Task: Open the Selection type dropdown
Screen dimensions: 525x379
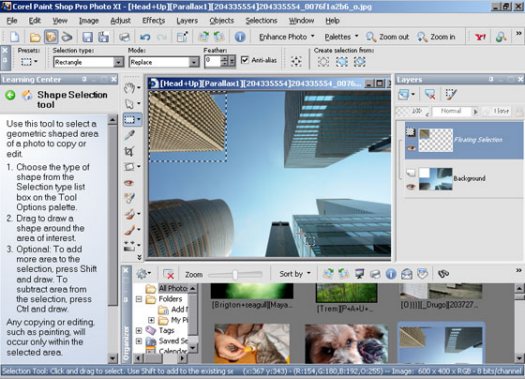Action: pyautogui.click(x=118, y=62)
